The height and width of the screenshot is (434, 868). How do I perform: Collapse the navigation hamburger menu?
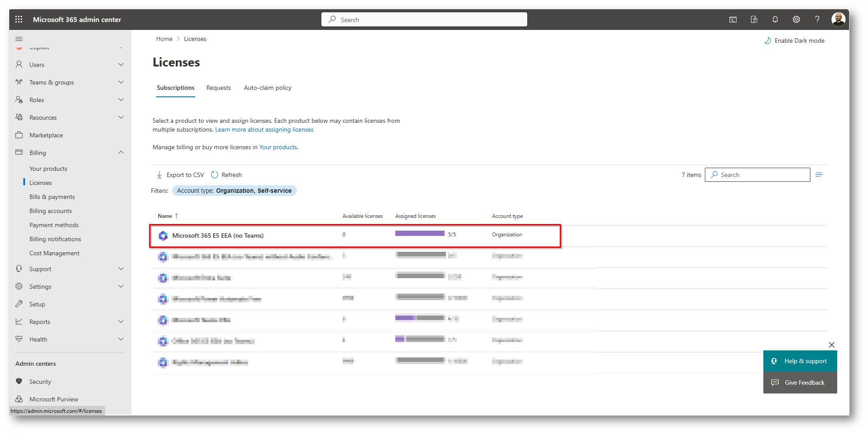point(19,39)
